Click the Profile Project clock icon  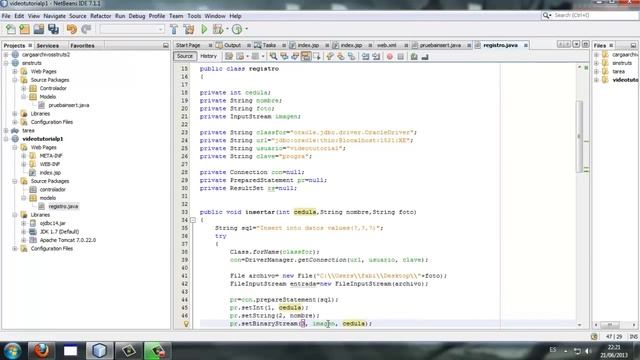click(237, 29)
